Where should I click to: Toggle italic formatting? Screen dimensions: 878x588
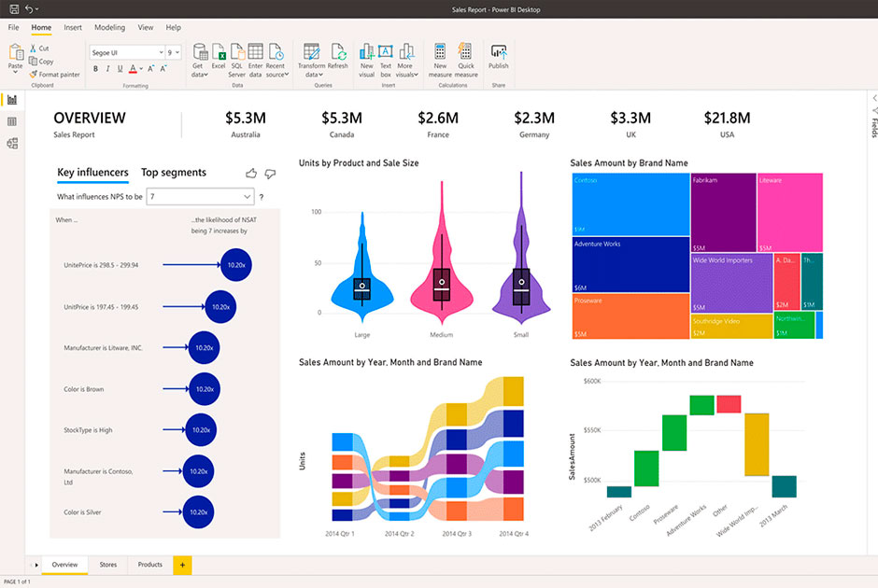click(x=107, y=69)
